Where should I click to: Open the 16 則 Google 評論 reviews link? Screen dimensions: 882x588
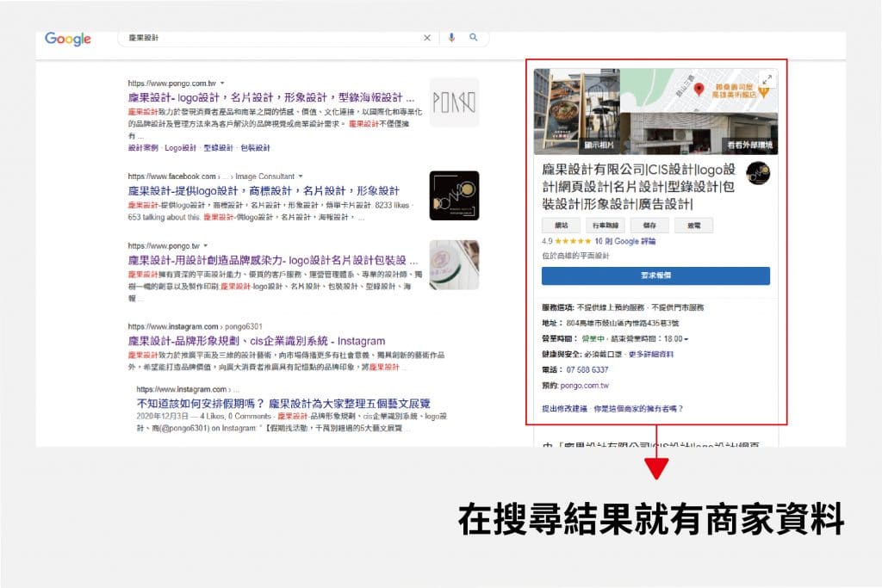pos(625,240)
